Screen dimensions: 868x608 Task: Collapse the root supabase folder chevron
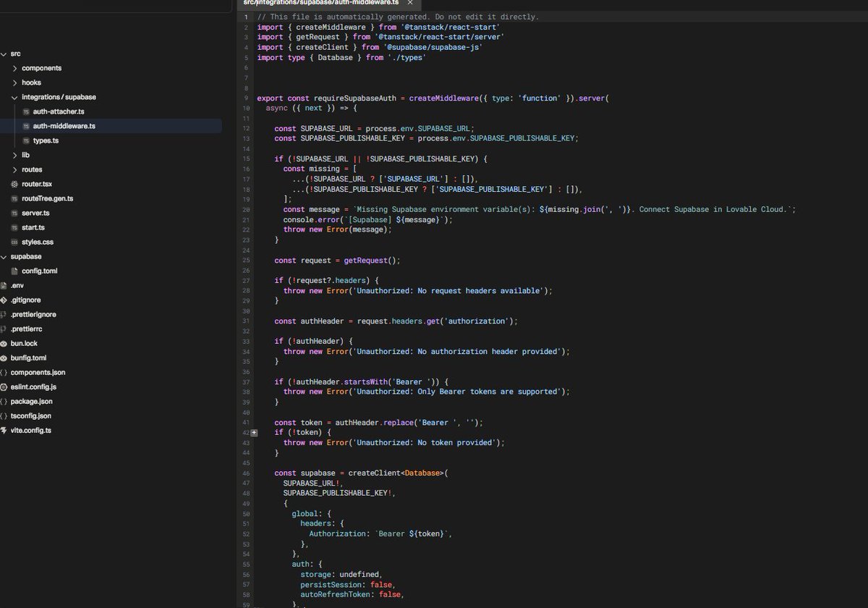[x=4, y=257]
